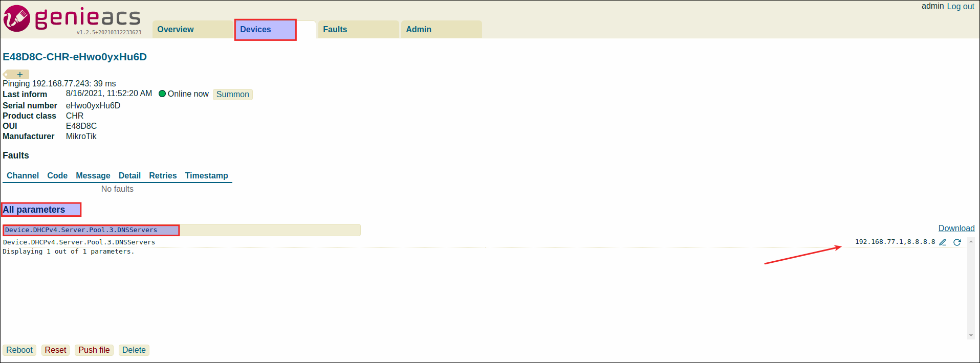Click the value 192.168.77.1,8.8.8.8

coord(895,242)
